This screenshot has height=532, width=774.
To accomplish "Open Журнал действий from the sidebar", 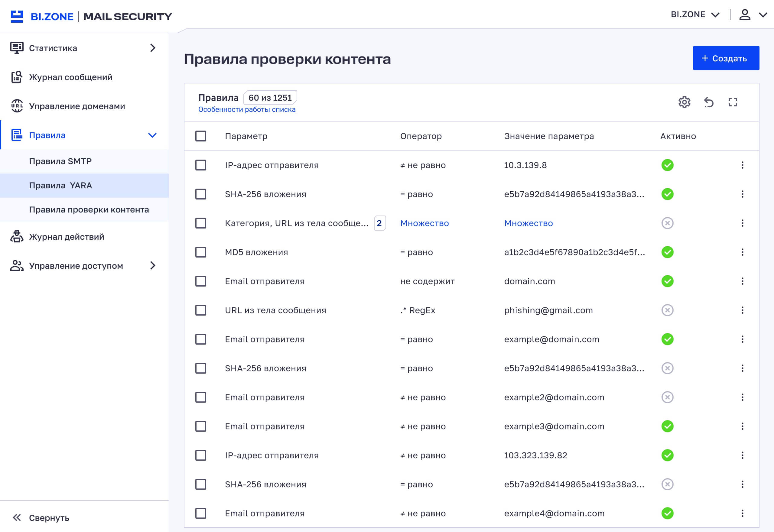I will pos(66,237).
